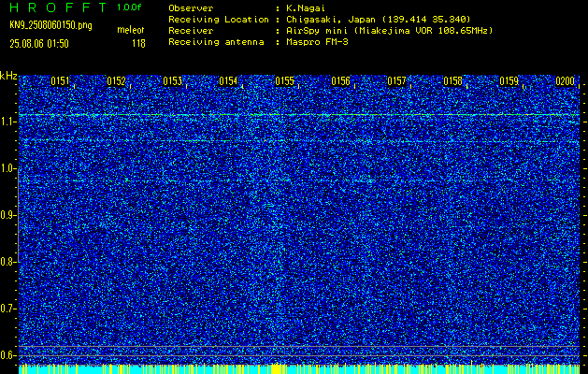The image size is (588, 374).
Task: Select the version number 1.00f
Action: [x=129, y=7]
